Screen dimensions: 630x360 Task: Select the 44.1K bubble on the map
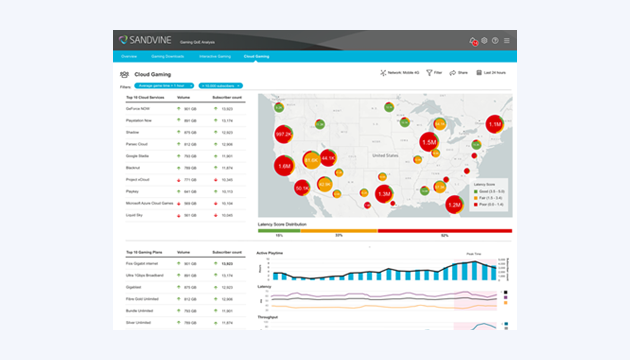pos(328,158)
